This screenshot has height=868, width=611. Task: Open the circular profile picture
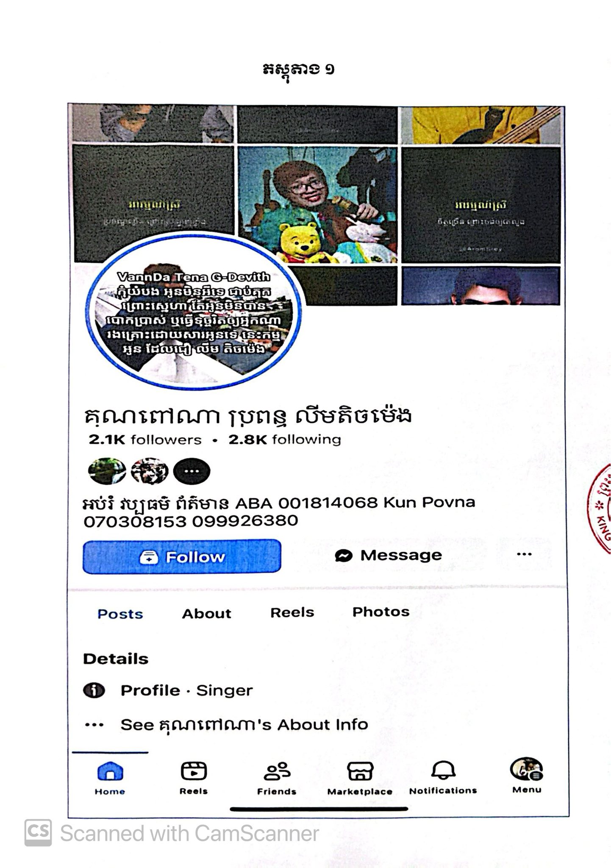click(194, 311)
